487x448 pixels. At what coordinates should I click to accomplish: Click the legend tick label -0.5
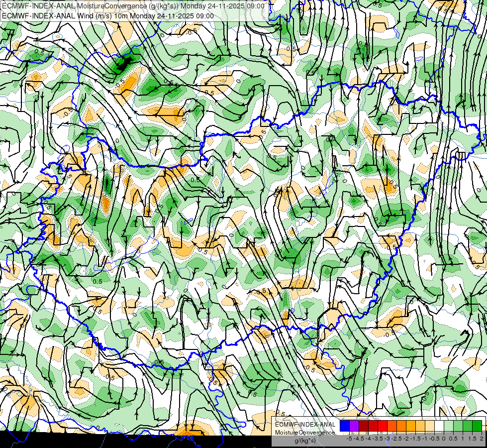[434, 439]
